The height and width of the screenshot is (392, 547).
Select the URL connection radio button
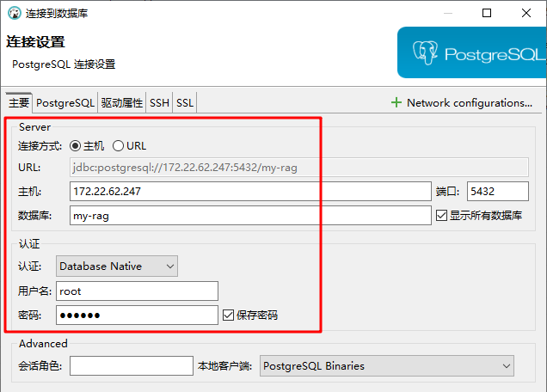click(119, 146)
